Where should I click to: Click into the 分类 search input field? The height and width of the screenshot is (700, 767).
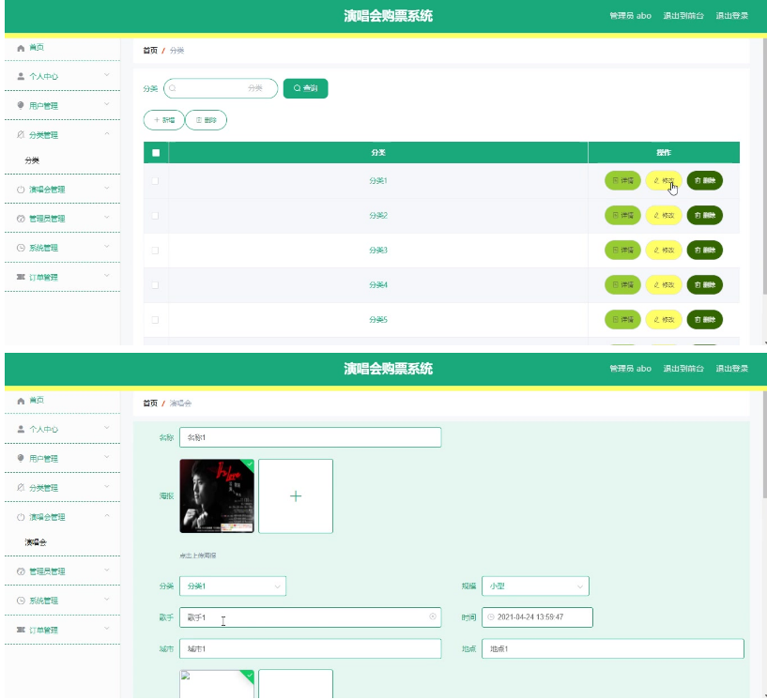click(221, 88)
